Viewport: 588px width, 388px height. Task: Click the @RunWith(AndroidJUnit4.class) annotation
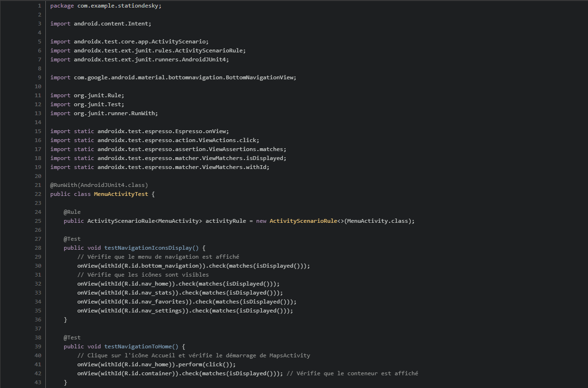(x=99, y=185)
